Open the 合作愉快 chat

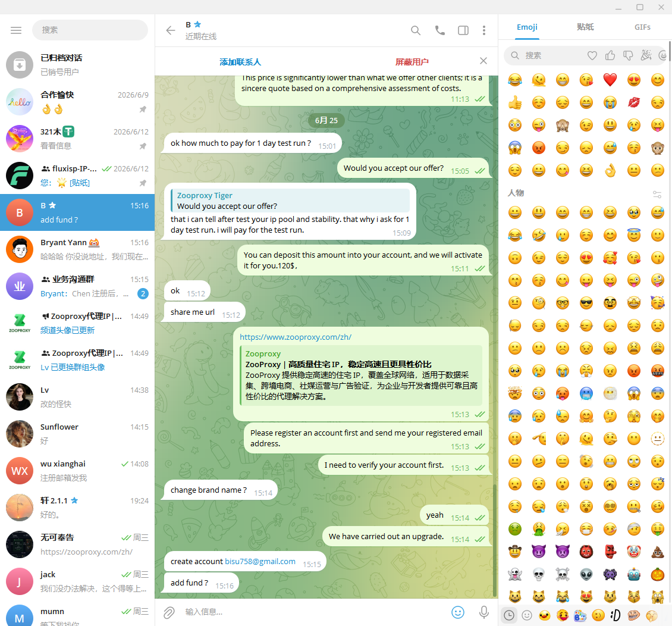[x=77, y=102]
